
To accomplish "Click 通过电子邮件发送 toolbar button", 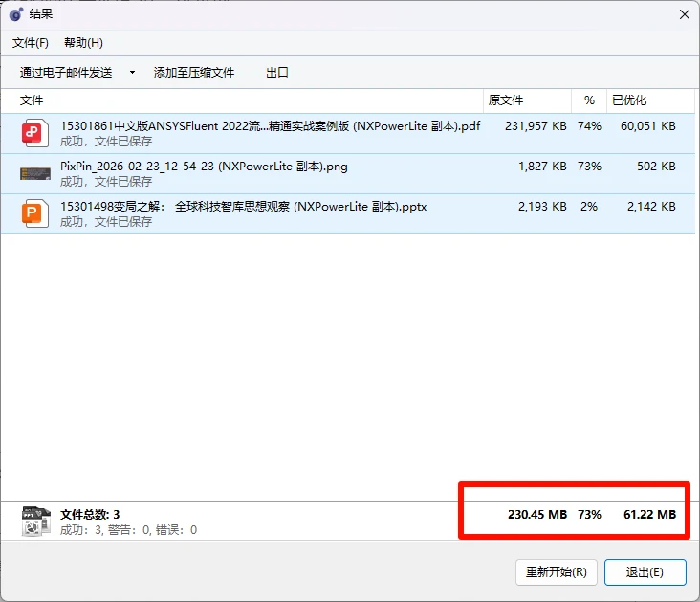I will 66,73.
